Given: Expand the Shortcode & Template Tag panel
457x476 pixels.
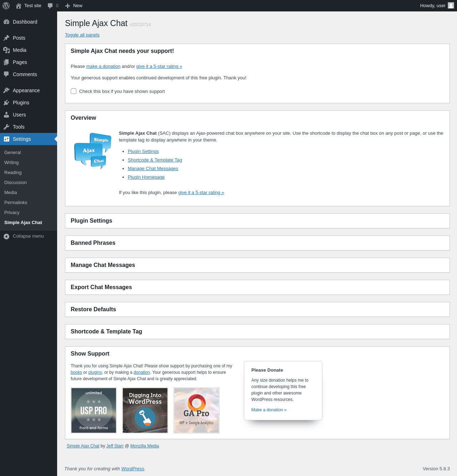Looking at the screenshot, I should (x=257, y=332).
